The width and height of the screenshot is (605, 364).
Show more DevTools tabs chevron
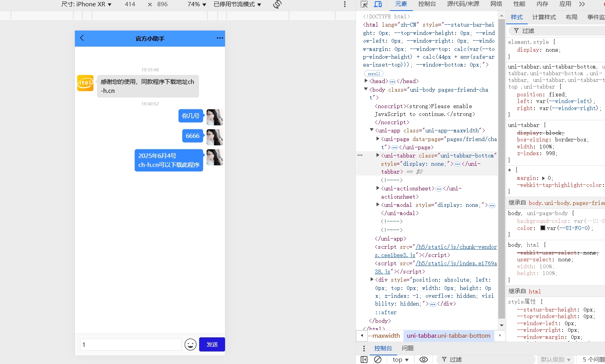pyautogui.click(x=582, y=4)
